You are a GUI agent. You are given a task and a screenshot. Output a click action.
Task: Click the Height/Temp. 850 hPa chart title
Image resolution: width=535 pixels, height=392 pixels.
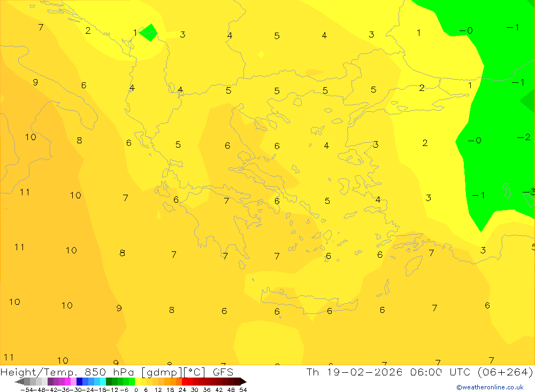click(x=117, y=372)
